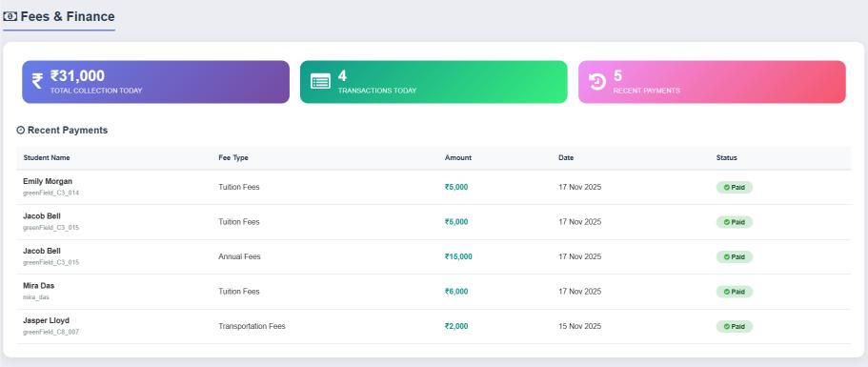Click the money icon beside Fees & Finance
The height and width of the screenshot is (367, 868).
[x=10, y=16]
